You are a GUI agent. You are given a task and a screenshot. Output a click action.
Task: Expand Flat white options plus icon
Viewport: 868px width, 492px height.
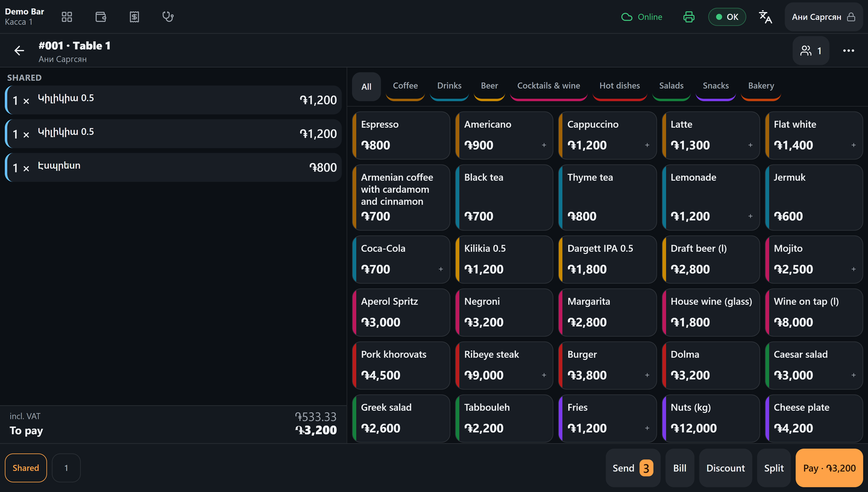pos(854,145)
